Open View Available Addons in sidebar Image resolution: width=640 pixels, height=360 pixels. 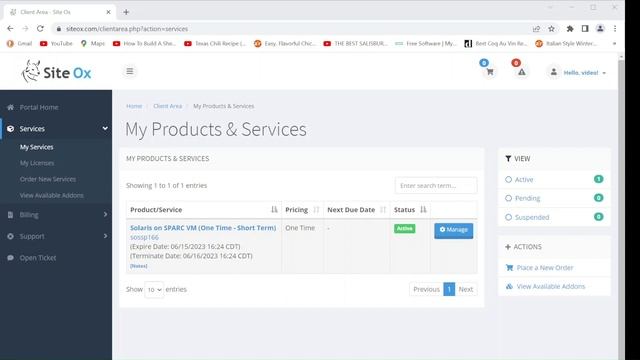51,196
